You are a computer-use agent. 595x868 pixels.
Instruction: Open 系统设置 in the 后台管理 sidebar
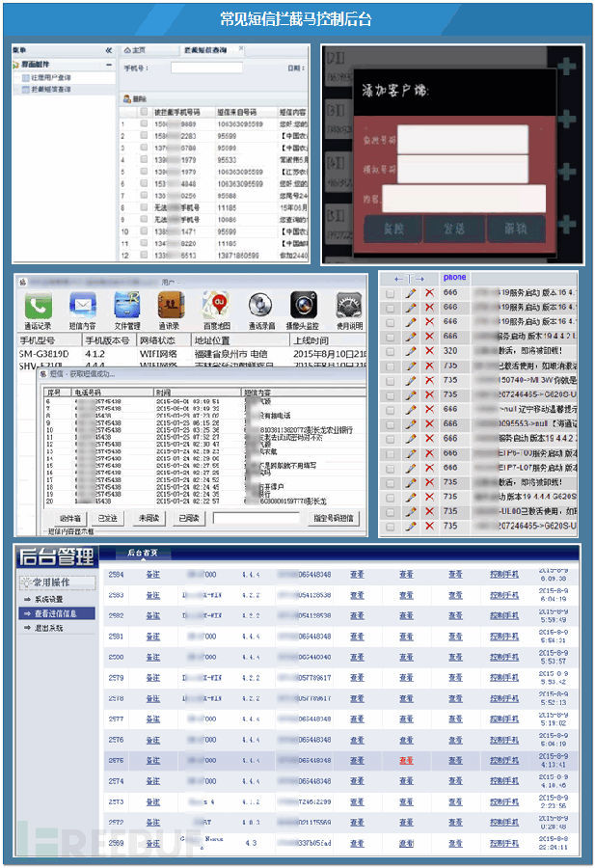[49, 600]
